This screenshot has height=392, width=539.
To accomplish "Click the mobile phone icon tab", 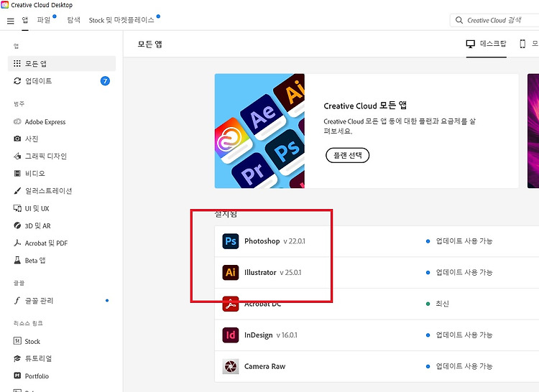I will (x=522, y=44).
